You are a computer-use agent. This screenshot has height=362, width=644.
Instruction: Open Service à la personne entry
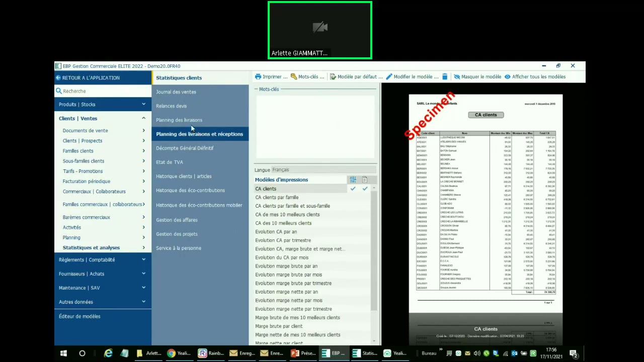(x=179, y=248)
